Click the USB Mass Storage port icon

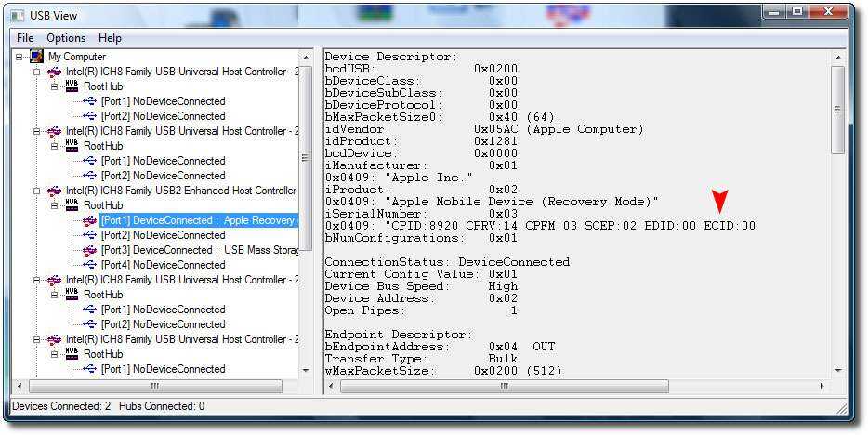point(89,250)
